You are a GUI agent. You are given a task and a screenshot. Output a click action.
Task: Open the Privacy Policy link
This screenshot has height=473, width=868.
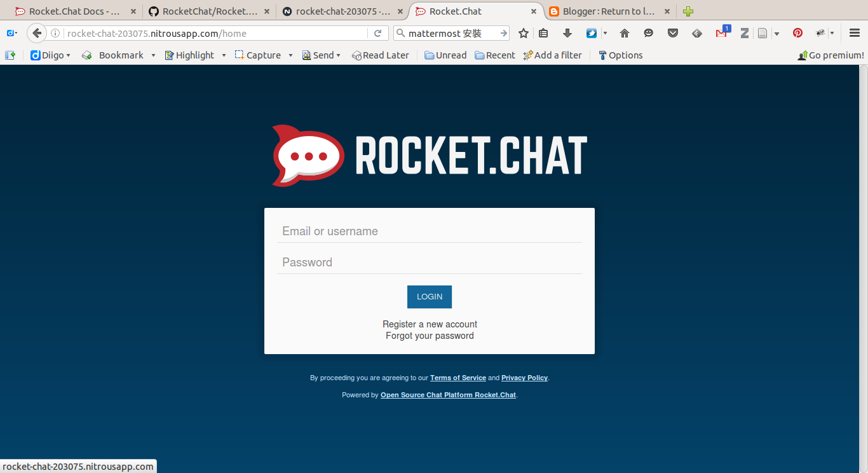(x=524, y=378)
